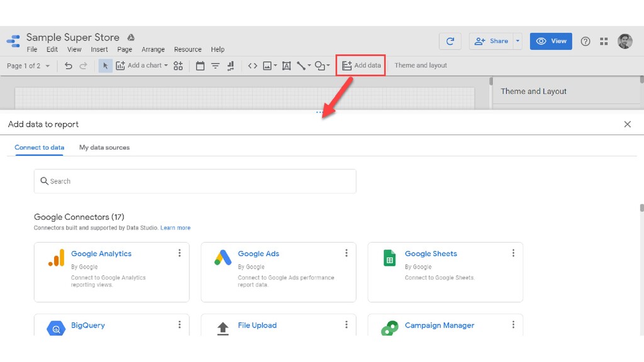644x362 pixels.
Task: Switch to My data sources tab
Action: 104,148
